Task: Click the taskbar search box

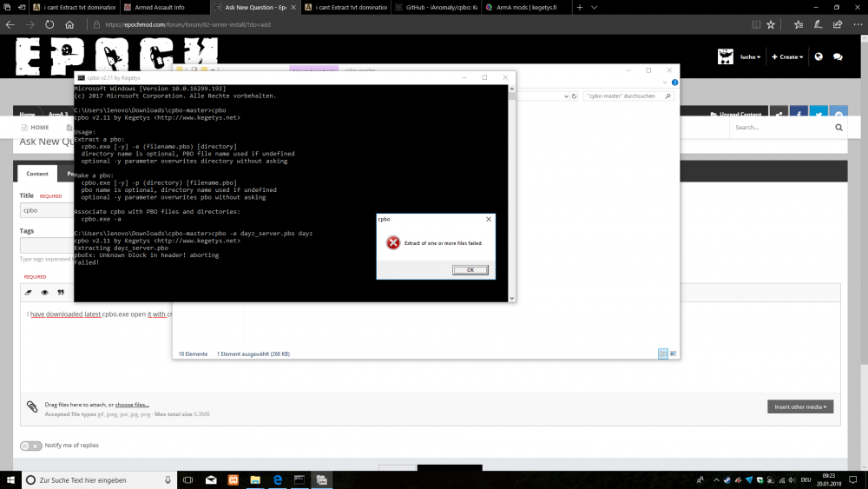Action: 100,480
